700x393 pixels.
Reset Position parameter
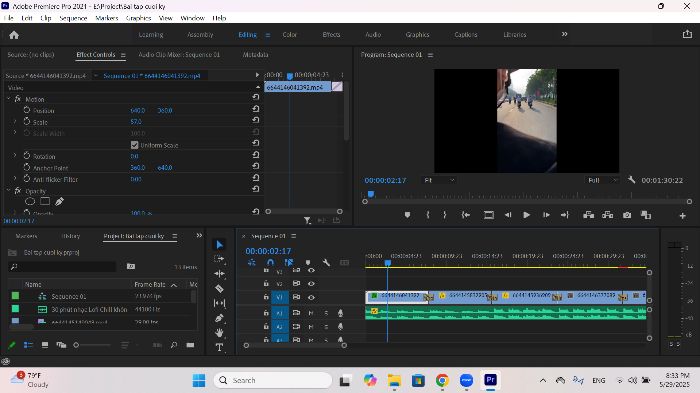[x=255, y=109]
